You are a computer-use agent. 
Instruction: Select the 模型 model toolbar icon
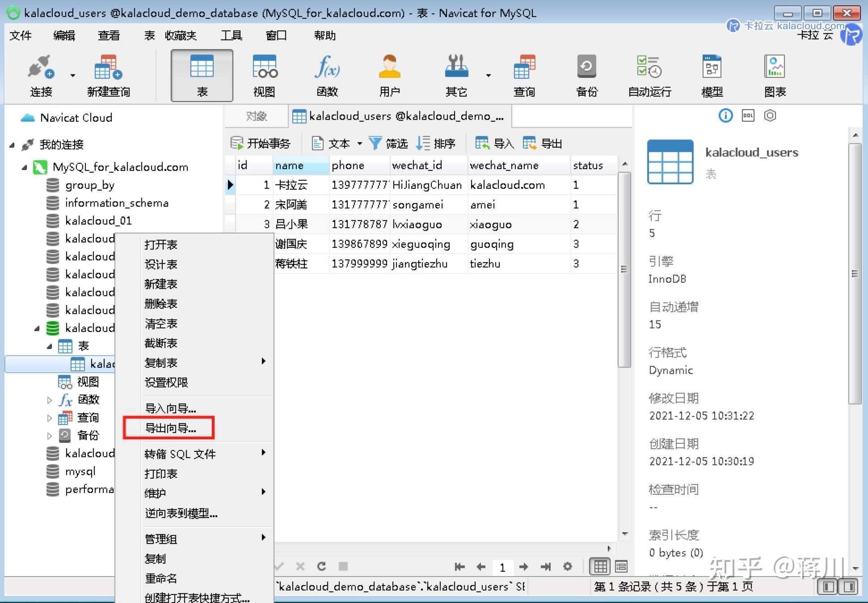[711, 75]
